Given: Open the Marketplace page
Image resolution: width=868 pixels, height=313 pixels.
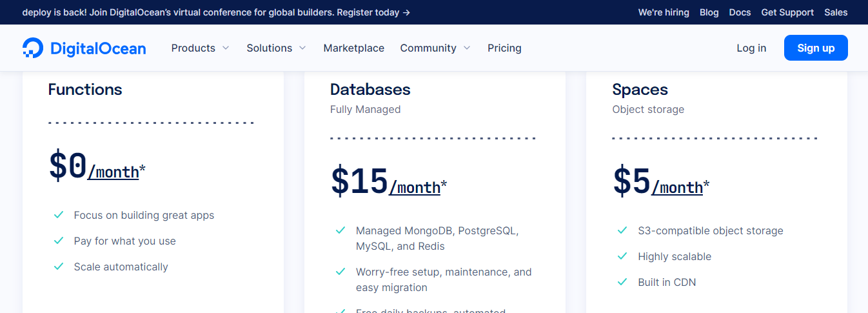Looking at the screenshot, I should click(x=354, y=48).
